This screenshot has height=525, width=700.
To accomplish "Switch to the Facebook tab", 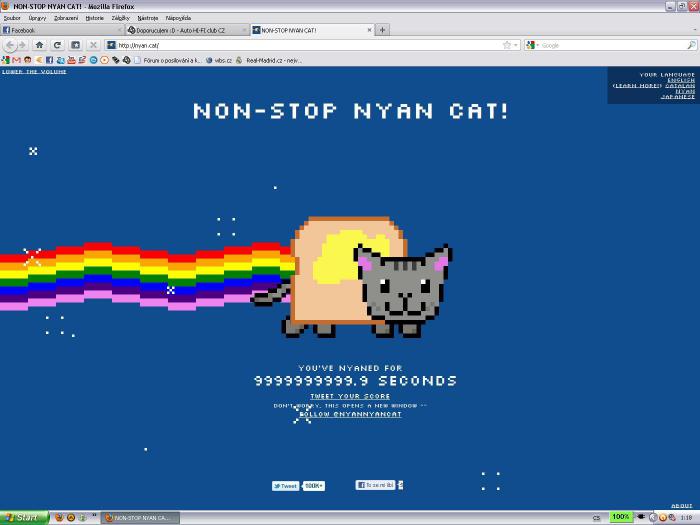I will click(60, 30).
